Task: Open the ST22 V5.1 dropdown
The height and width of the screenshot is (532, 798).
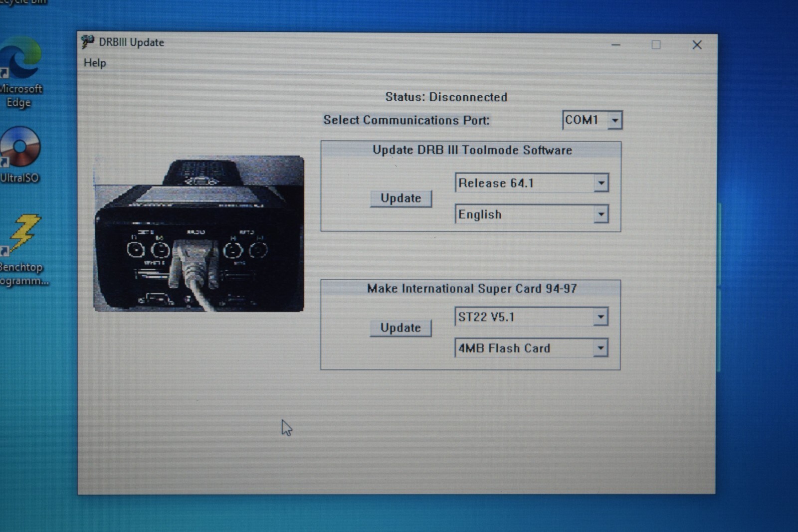Action: (600, 317)
